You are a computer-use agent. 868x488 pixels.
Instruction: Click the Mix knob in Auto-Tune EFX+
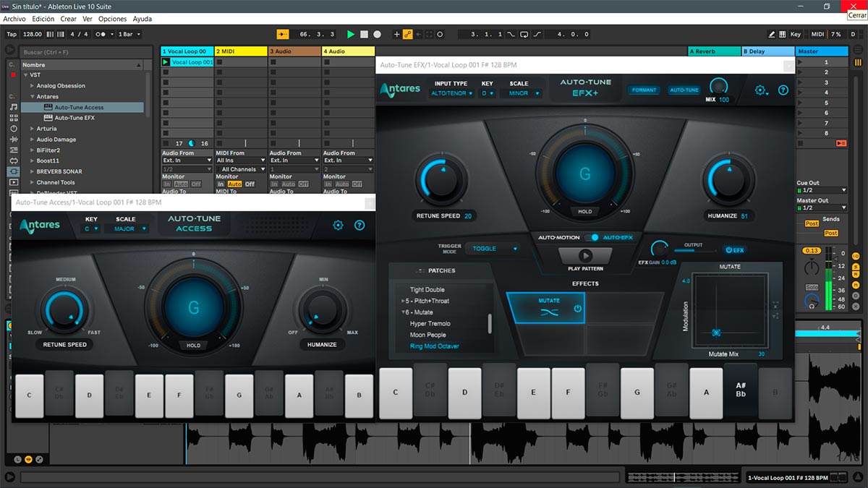718,87
